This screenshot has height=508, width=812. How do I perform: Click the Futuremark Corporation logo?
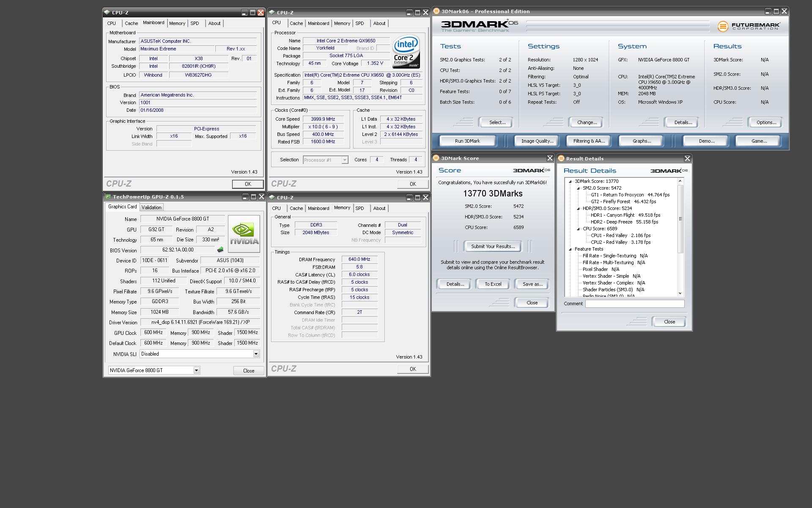click(x=749, y=26)
